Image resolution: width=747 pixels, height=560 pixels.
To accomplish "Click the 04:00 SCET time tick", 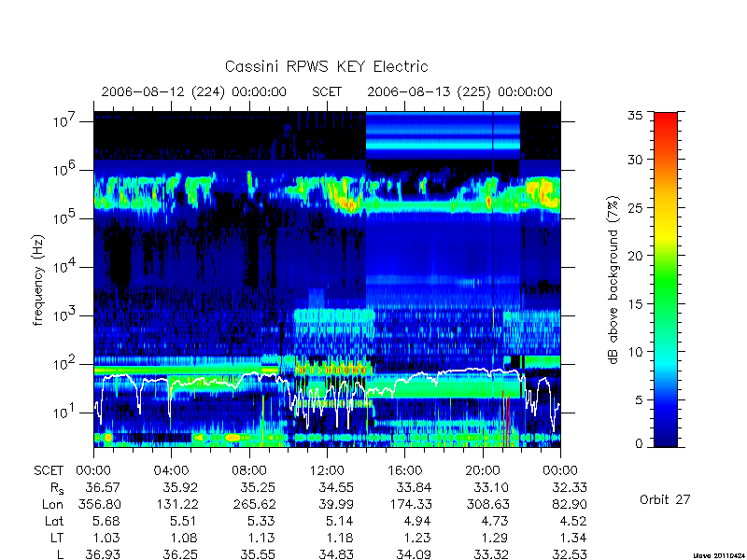I will pyautogui.click(x=171, y=470).
